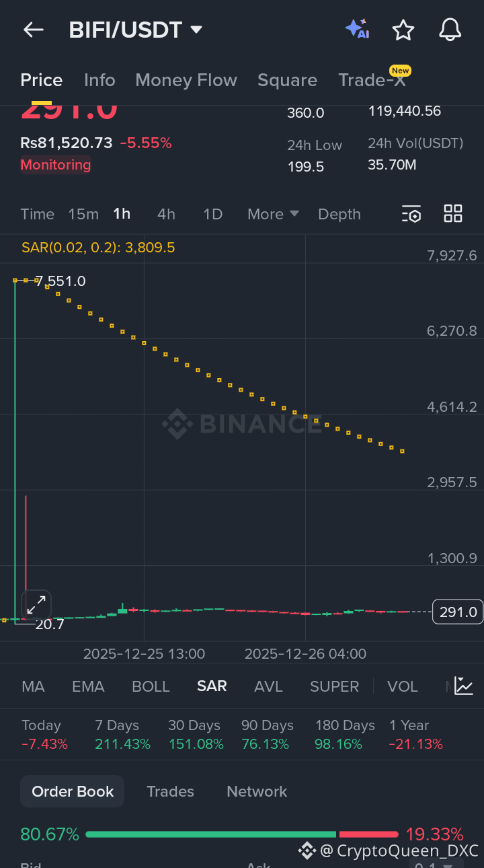This screenshot has width=484, height=868.
Task: Toggle the VOL indicator on
Action: tap(402, 686)
